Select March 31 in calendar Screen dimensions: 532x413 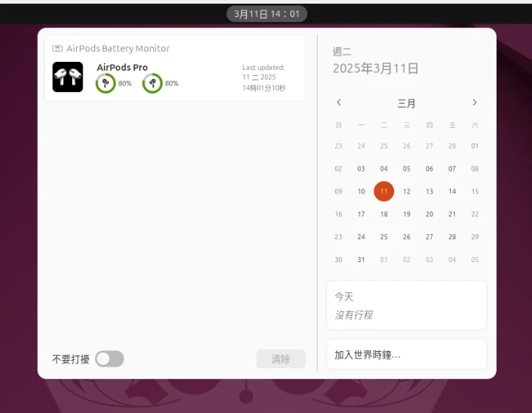point(361,260)
